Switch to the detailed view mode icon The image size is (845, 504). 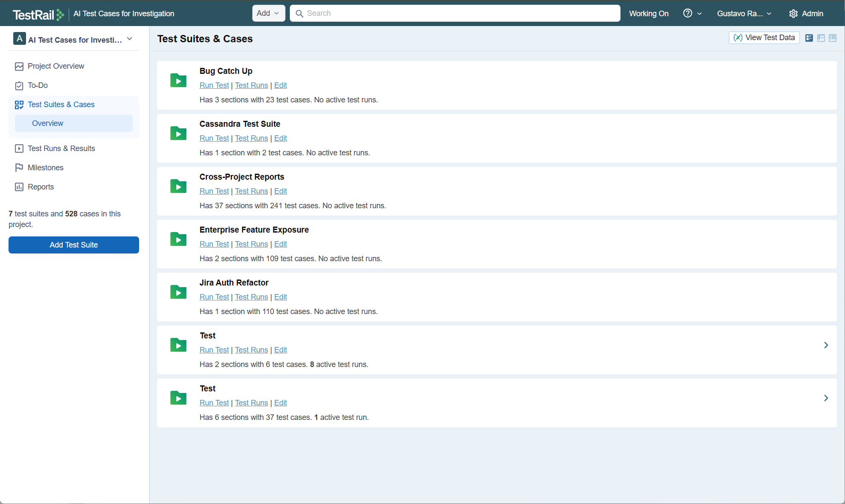tap(809, 38)
